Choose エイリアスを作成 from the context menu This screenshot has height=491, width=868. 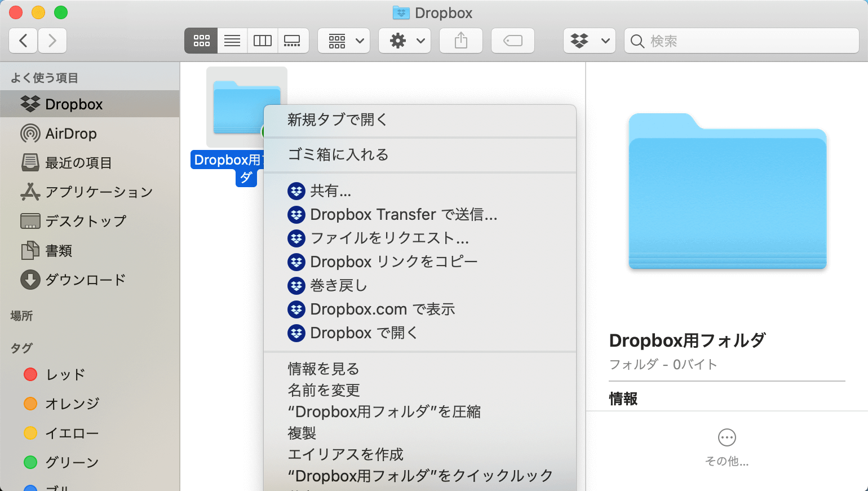pyautogui.click(x=420, y=454)
